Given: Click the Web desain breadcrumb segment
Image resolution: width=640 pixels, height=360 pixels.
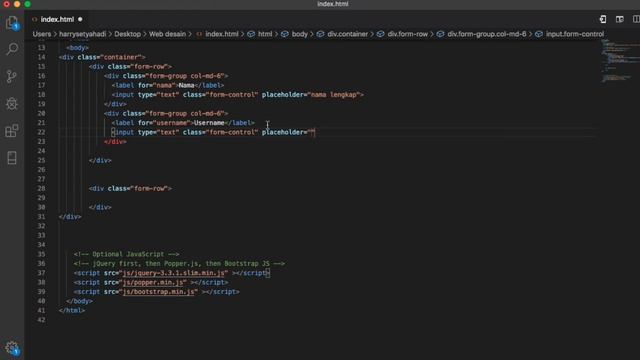Looking at the screenshot, I should pos(167,34).
